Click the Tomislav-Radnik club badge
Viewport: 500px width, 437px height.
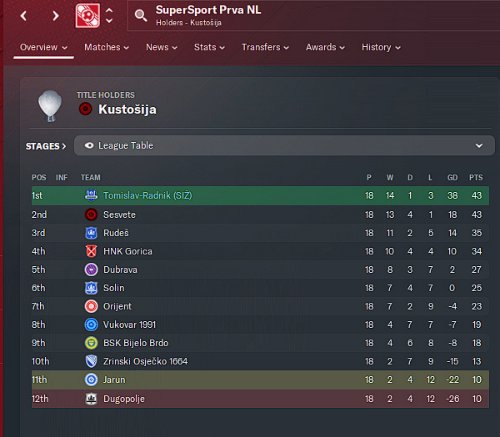91,195
